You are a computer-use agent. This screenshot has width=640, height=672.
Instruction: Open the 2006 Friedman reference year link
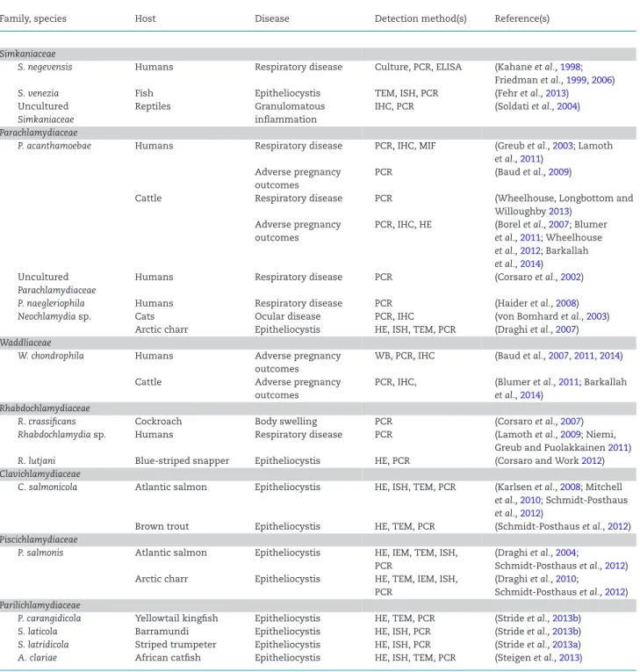click(601, 80)
